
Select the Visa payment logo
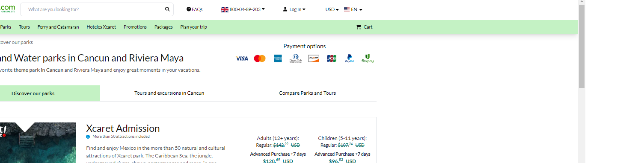coord(242,58)
